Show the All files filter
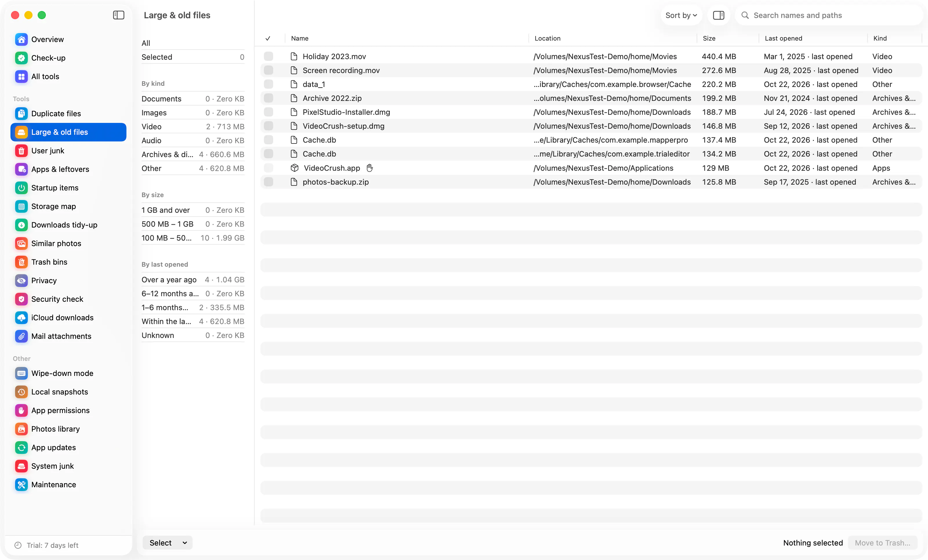 click(x=193, y=43)
